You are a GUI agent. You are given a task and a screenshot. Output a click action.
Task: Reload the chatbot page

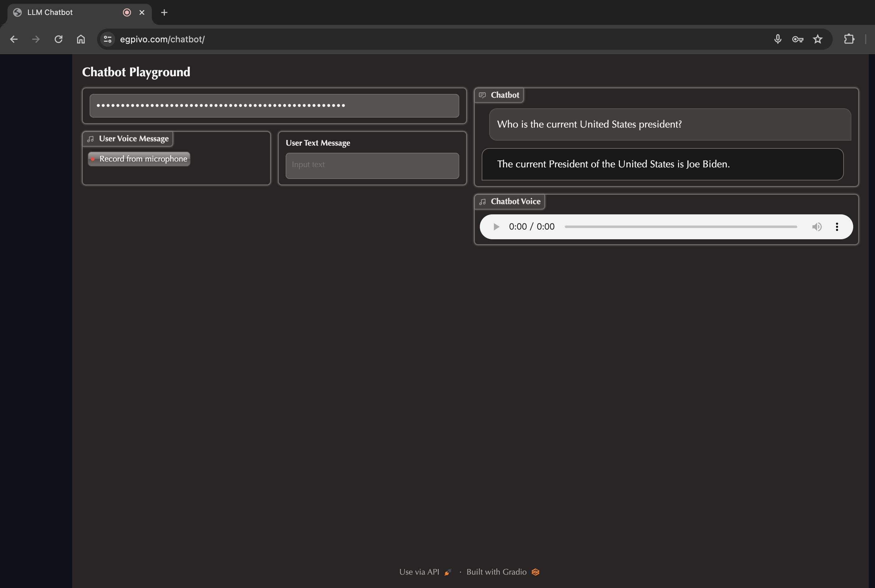coord(58,39)
